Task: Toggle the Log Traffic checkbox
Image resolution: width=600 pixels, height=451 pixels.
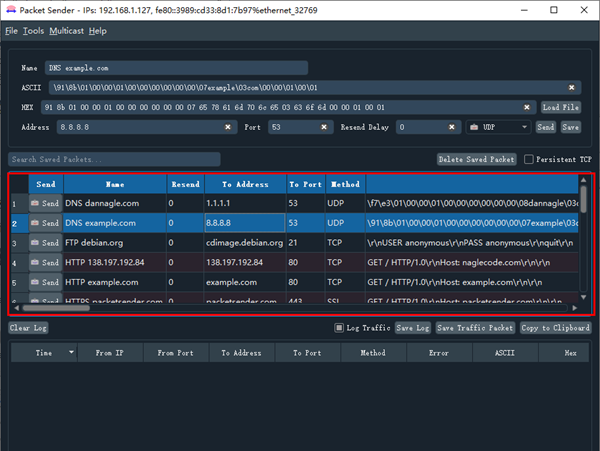Action: point(339,328)
